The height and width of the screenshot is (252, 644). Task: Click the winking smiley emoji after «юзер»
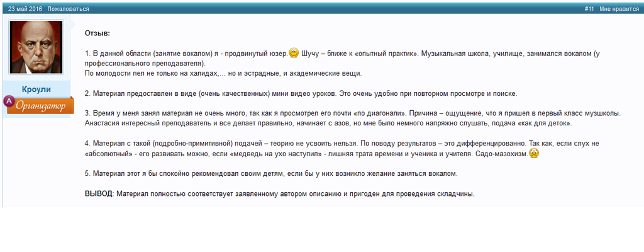click(294, 54)
